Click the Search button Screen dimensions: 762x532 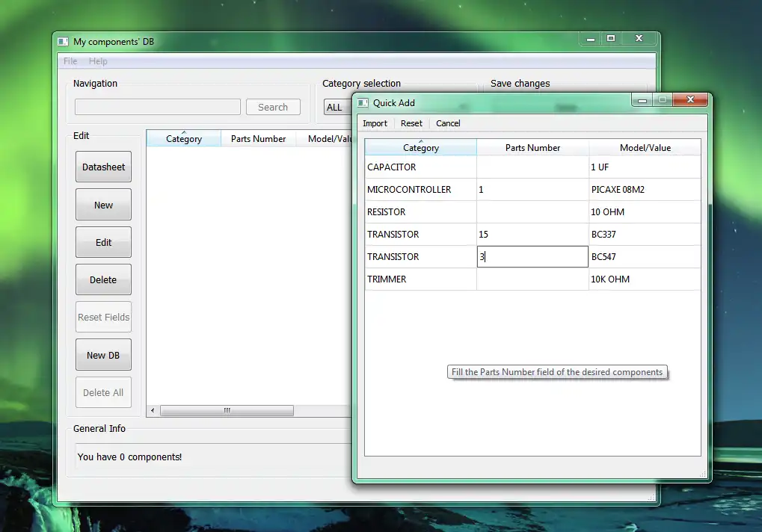coord(273,107)
